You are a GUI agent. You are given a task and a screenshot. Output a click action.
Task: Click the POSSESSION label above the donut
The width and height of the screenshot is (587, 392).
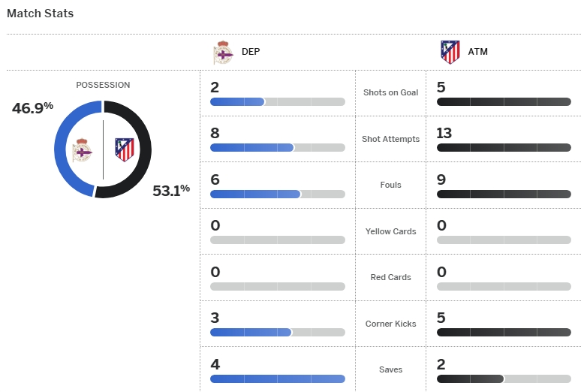tap(103, 86)
